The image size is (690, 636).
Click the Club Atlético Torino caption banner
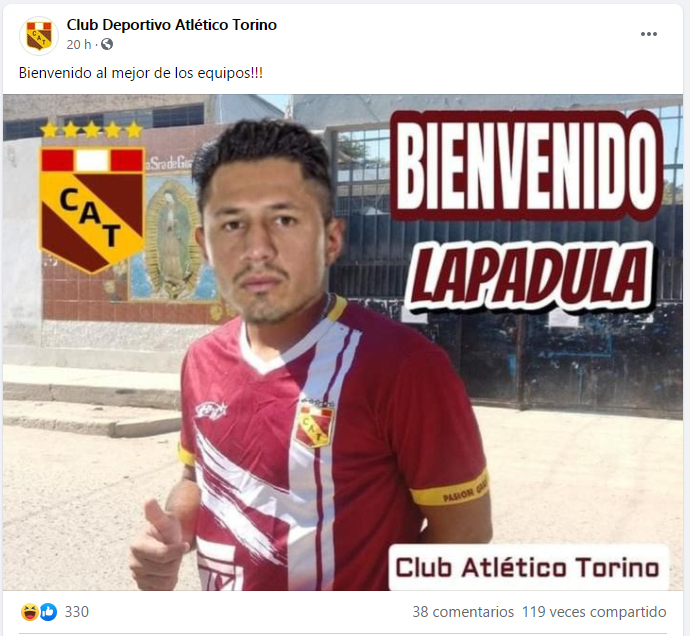(x=528, y=568)
